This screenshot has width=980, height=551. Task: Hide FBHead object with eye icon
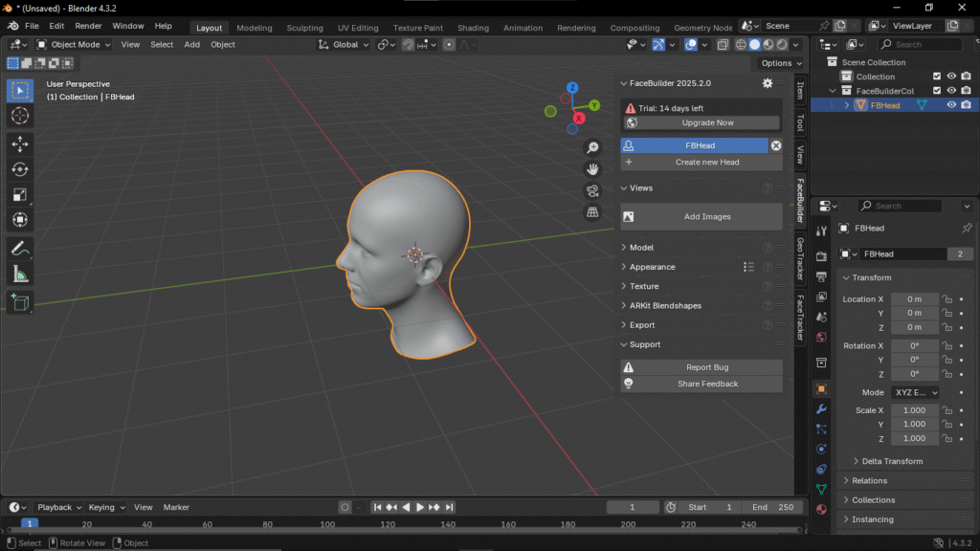[x=951, y=105]
